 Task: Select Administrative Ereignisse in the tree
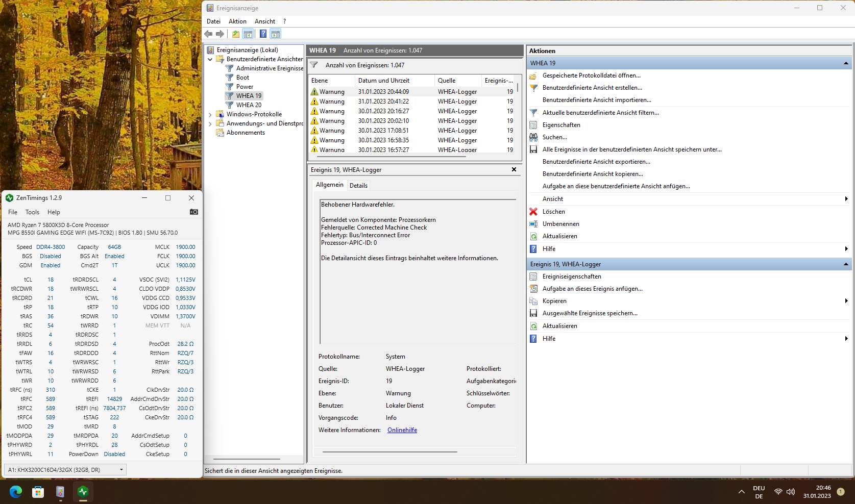(x=270, y=68)
